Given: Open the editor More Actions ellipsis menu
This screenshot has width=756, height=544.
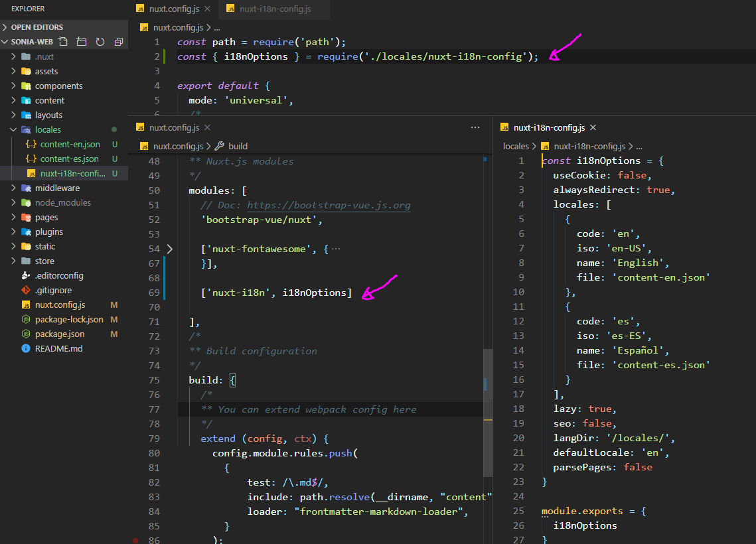Looking at the screenshot, I should pyautogui.click(x=475, y=127).
